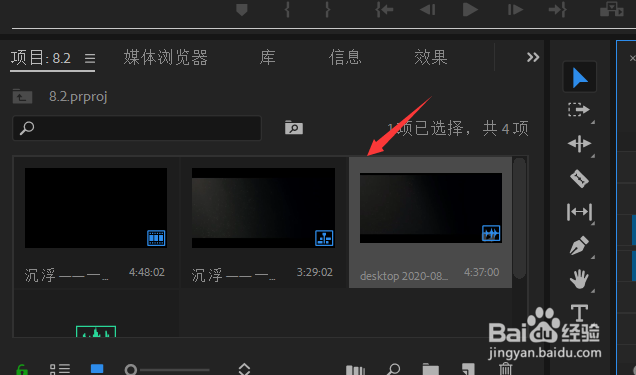Click the Find button in project panel
The image size is (636, 375).
393,369
